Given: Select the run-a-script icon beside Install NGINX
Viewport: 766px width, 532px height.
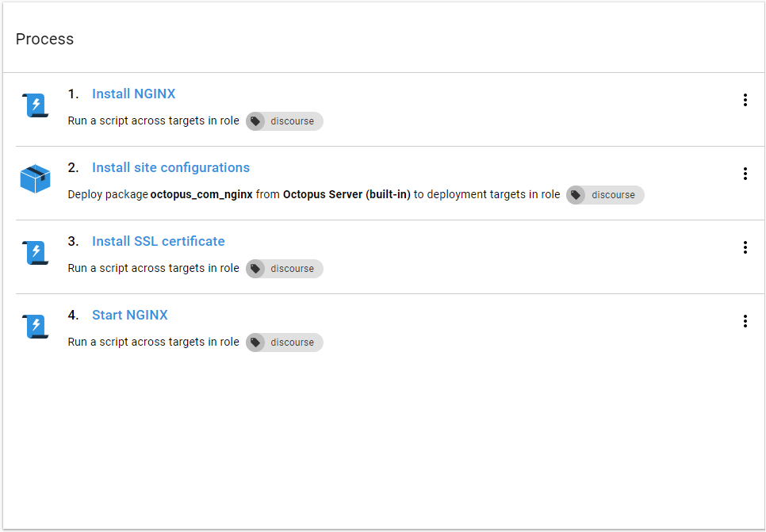Looking at the screenshot, I should point(34,103).
